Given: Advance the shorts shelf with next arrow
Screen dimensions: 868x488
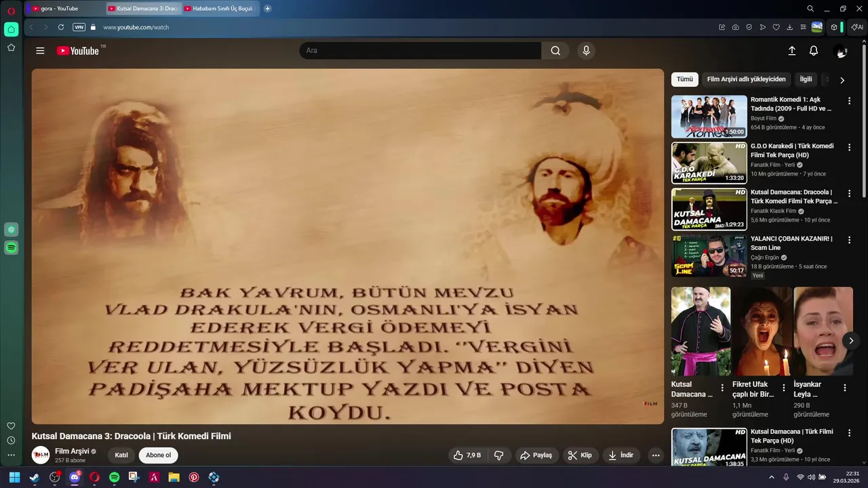Looking at the screenshot, I should click(x=851, y=341).
